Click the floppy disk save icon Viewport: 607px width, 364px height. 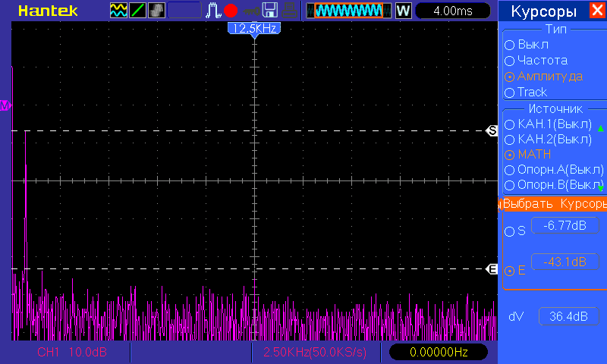[x=270, y=11]
